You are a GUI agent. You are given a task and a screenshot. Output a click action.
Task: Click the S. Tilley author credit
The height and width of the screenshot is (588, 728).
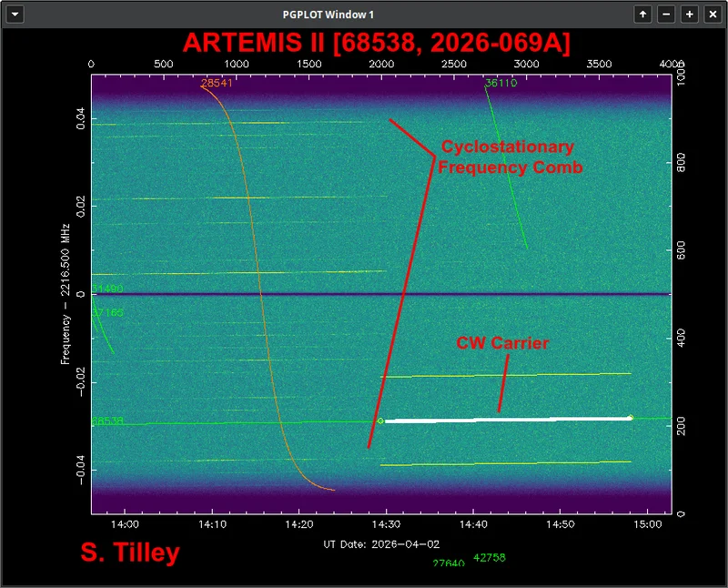[130, 552]
